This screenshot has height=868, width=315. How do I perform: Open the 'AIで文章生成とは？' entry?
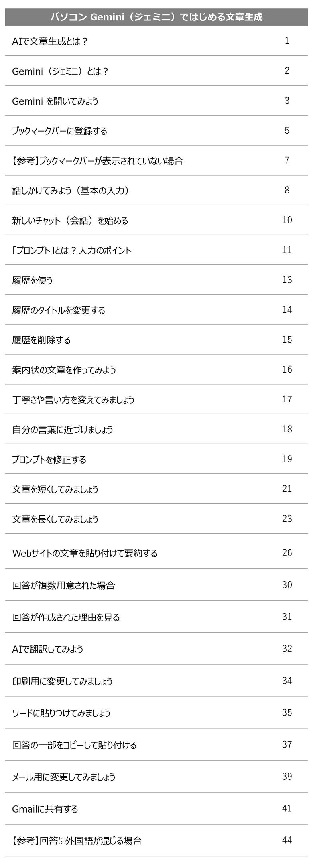pyautogui.click(x=50, y=41)
